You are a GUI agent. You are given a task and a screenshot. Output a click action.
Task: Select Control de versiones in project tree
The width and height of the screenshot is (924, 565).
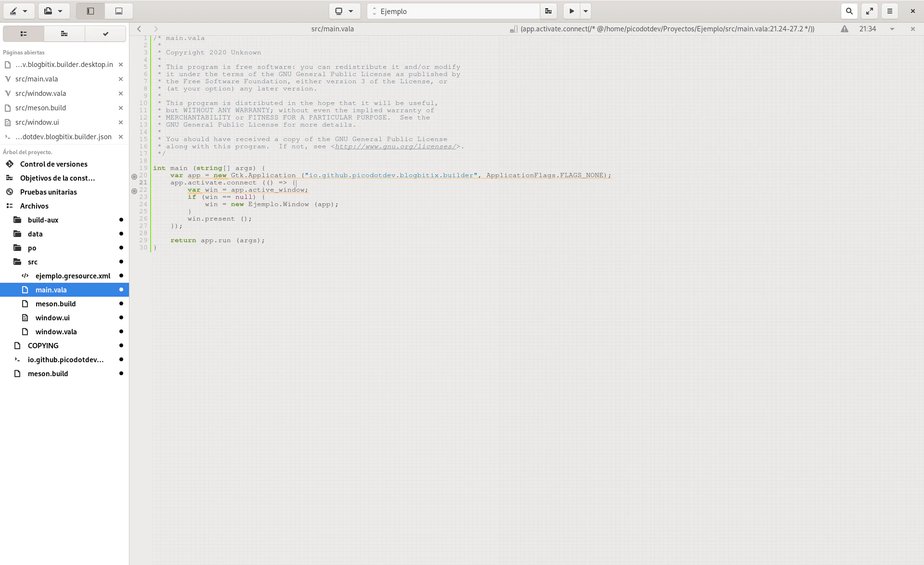point(53,164)
